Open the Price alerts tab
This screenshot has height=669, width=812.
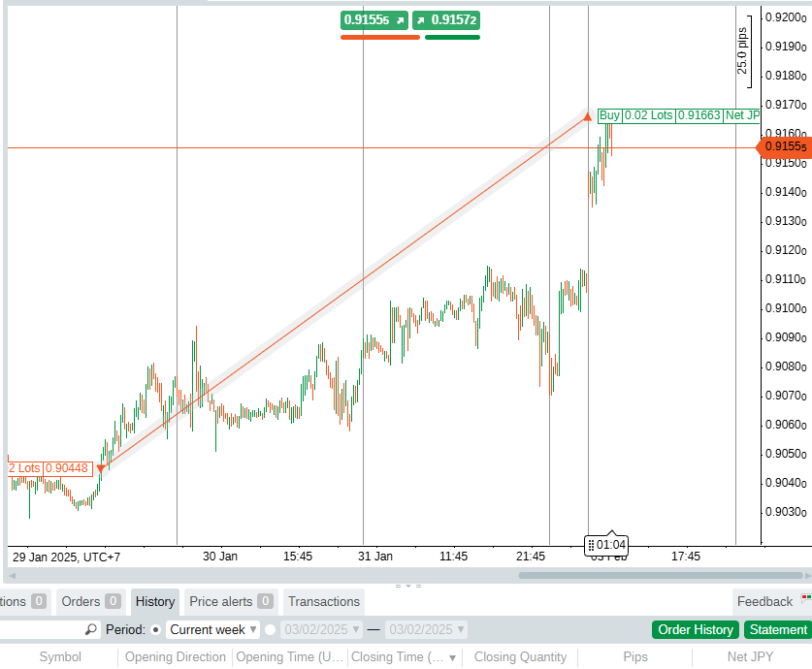tap(231, 601)
